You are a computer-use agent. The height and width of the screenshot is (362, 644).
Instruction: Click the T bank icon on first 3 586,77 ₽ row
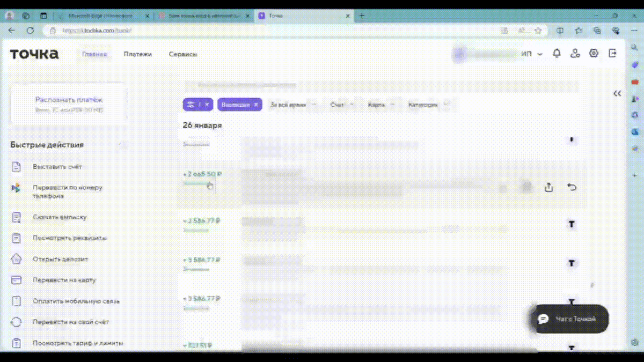[572, 224]
